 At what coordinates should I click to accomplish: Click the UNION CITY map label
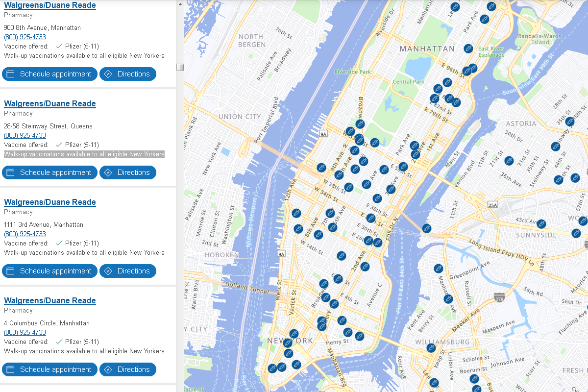[240, 117]
